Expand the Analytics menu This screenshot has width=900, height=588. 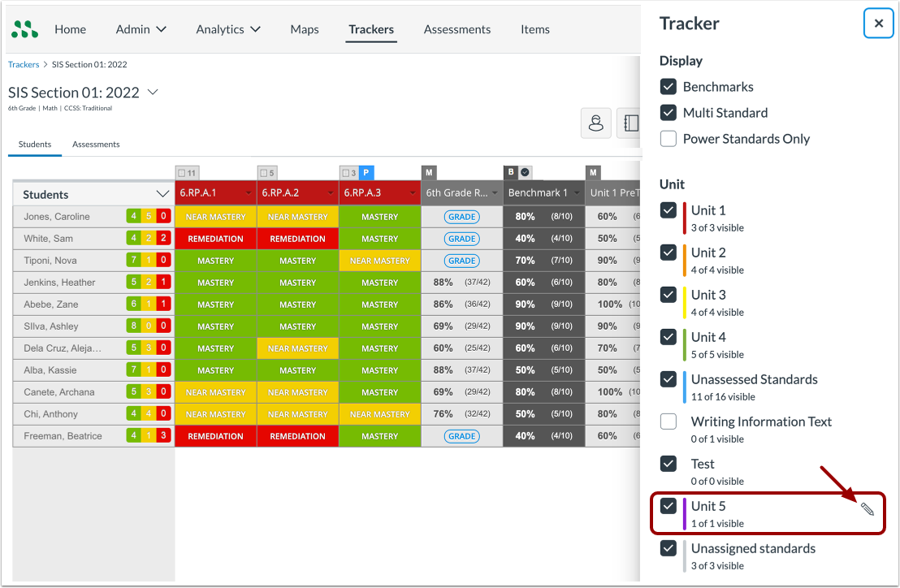(x=228, y=29)
